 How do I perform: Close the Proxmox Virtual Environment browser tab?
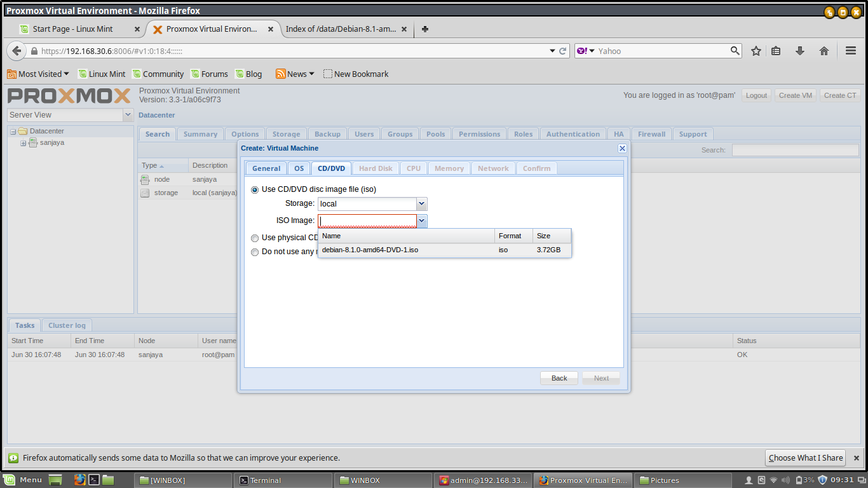(x=271, y=29)
